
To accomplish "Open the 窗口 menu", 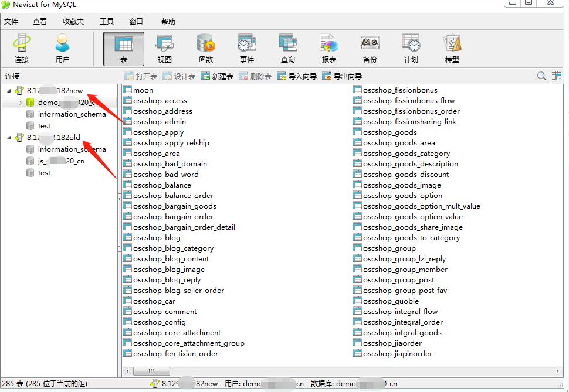I will pos(136,22).
